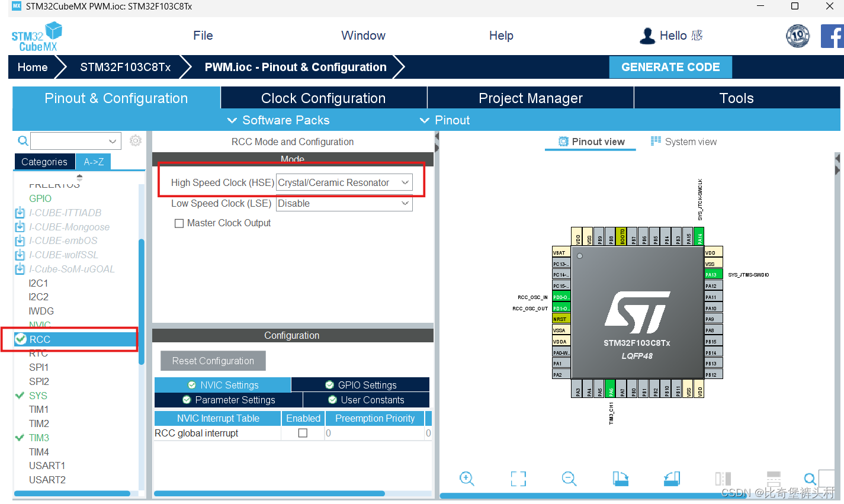Screen dimensions: 844x504
Task: Select the green PA6 pin on chip
Action: 611,389
